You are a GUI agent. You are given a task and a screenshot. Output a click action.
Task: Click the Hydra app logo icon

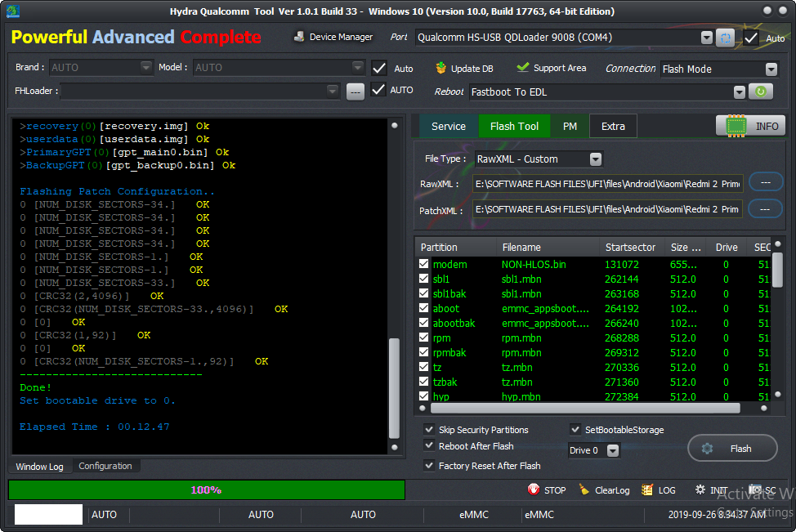tap(13, 11)
